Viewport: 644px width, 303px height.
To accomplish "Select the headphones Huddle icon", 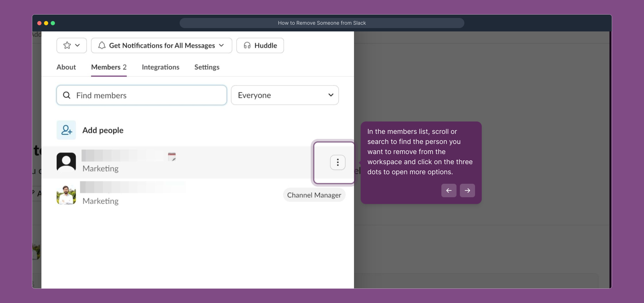I will (x=247, y=45).
